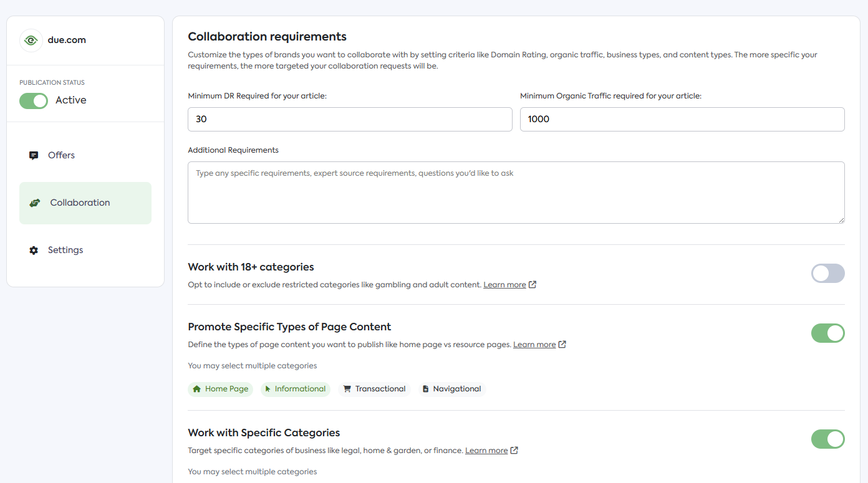
Task: Click the Additional Requirements text area
Action: point(516,193)
